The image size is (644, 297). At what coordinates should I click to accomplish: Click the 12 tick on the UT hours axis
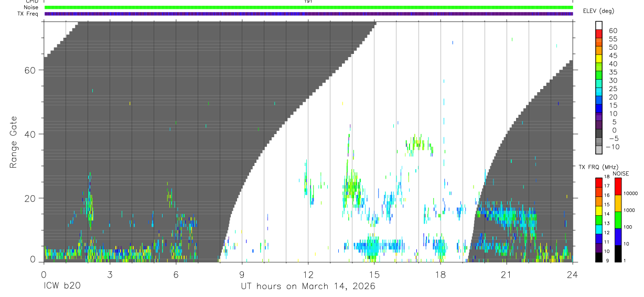308,274
